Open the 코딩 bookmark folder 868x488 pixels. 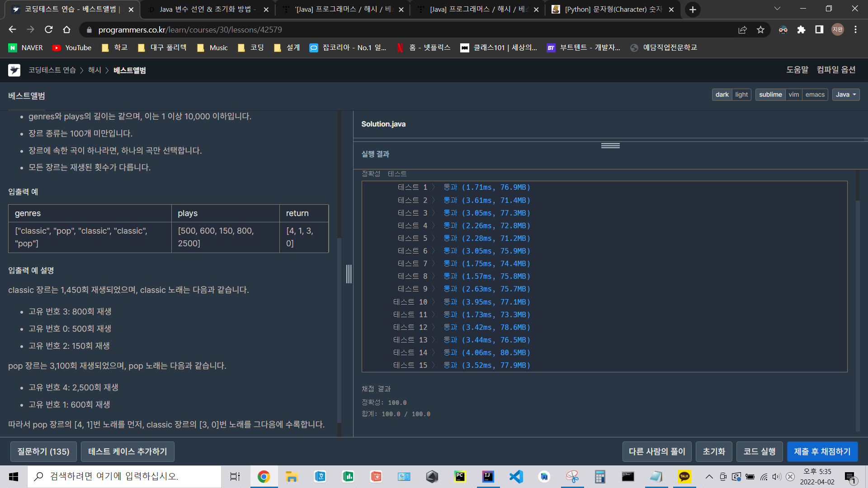(x=251, y=47)
